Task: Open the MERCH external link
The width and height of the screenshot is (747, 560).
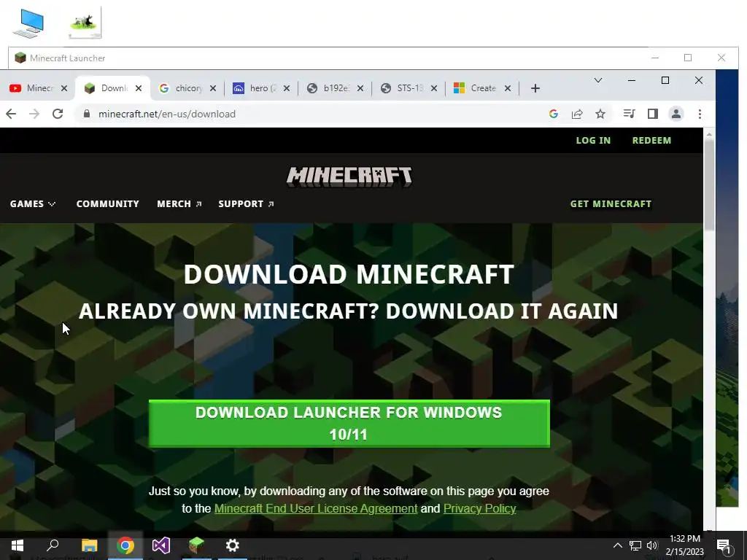Action: [179, 204]
